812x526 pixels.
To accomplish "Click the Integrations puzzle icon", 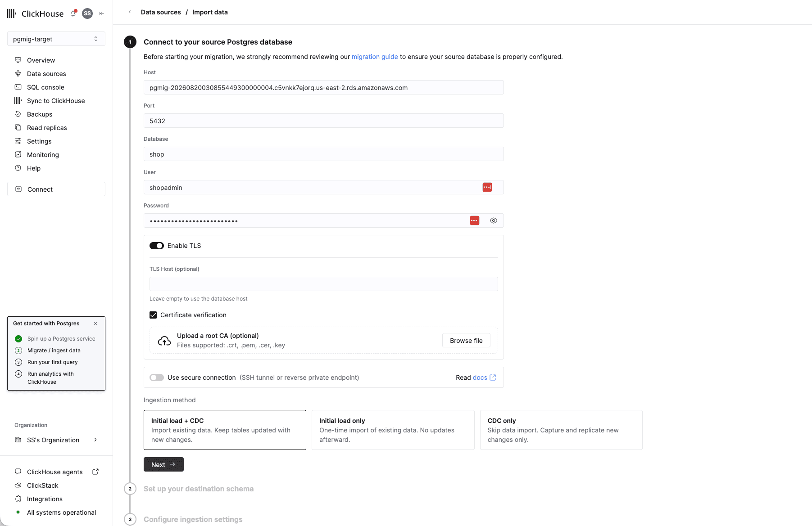I will [x=18, y=499].
